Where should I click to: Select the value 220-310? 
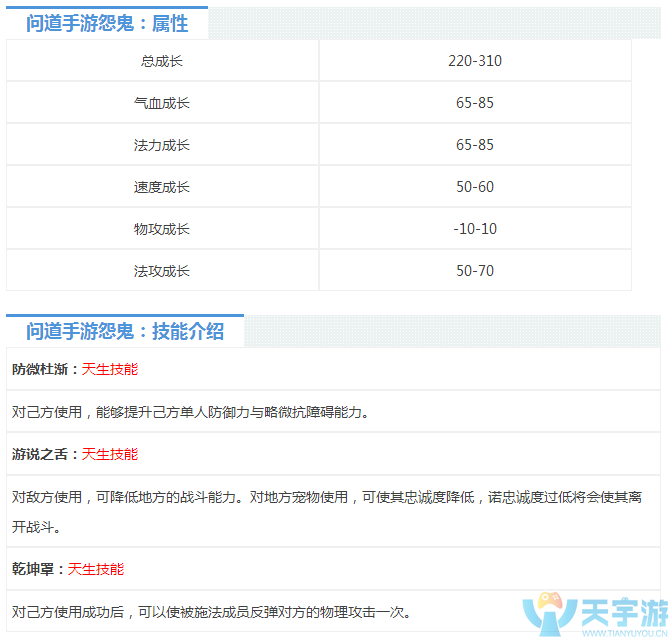point(475,61)
